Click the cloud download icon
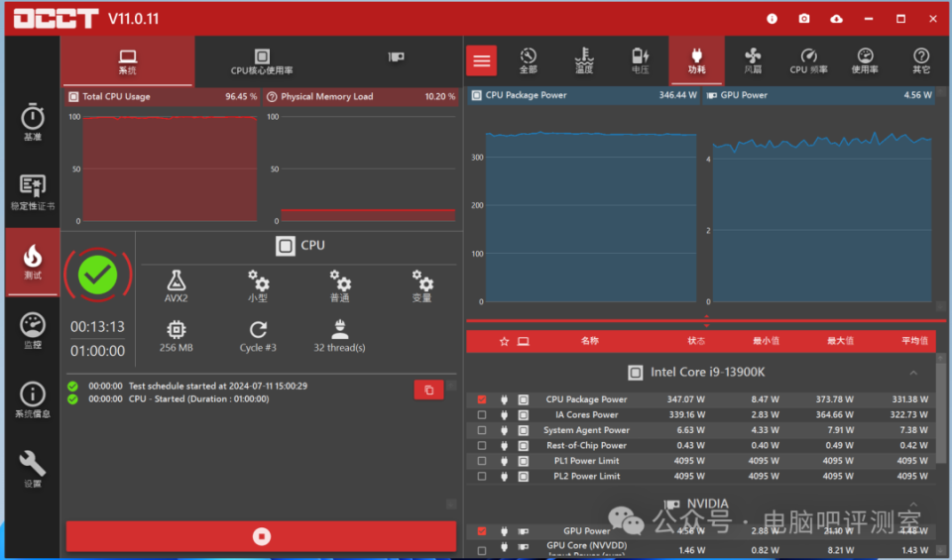Screen dimensions: 952x560 pyautogui.click(x=836, y=19)
